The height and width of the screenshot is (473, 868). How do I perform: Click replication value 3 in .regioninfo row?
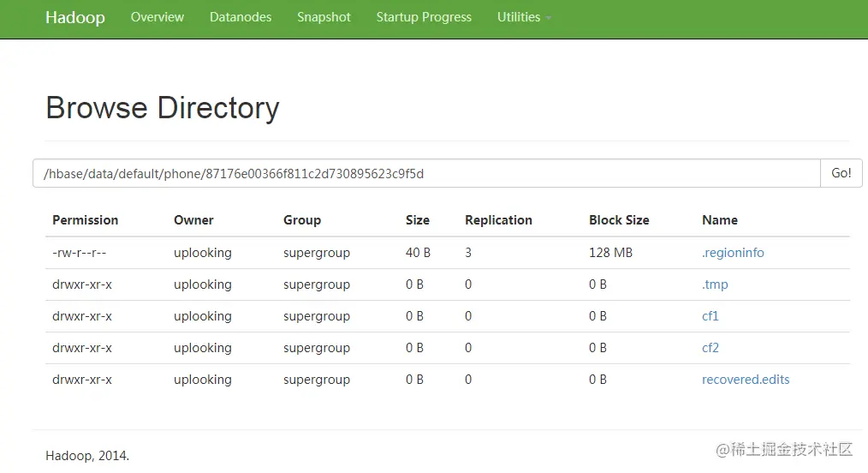click(x=468, y=253)
